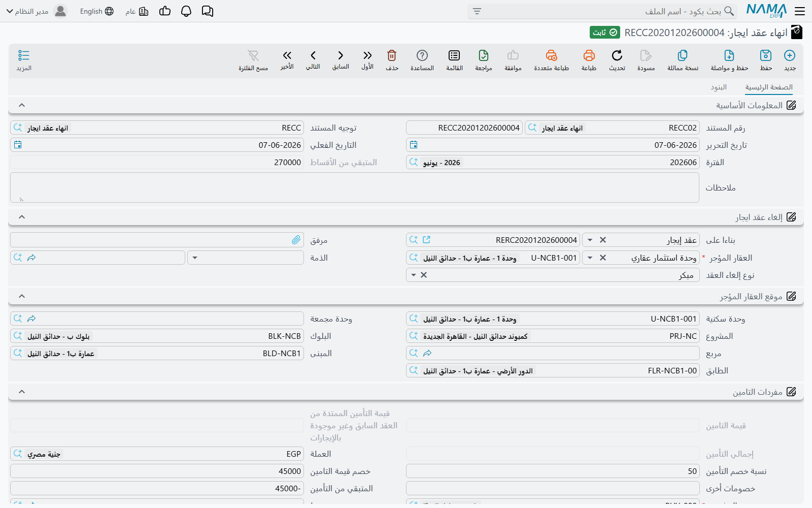This screenshot has width=812, height=508.
Task: Clear the مبكر cancellation type
Action: [x=424, y=275]
